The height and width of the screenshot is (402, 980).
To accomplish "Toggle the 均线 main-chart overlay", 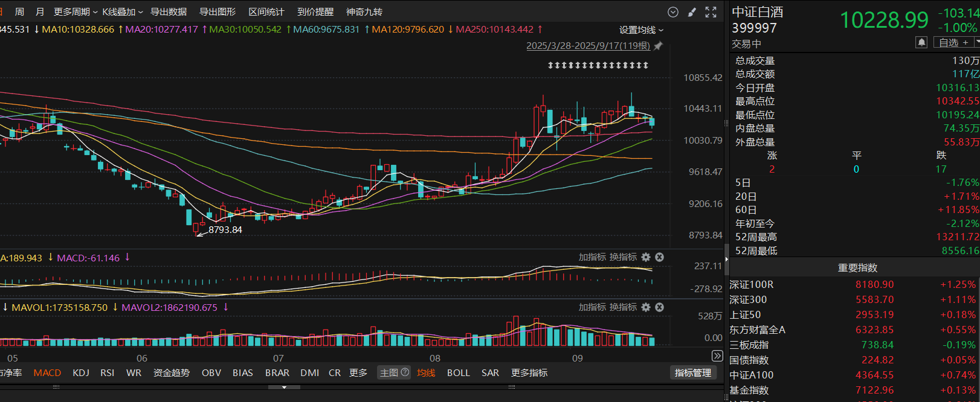I will [x=426, y=373].
